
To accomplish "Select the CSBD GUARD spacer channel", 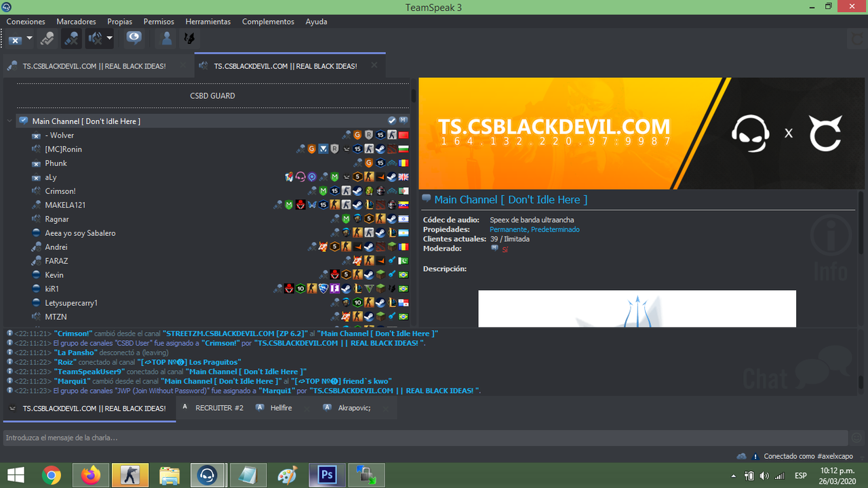I will (212, 96).
